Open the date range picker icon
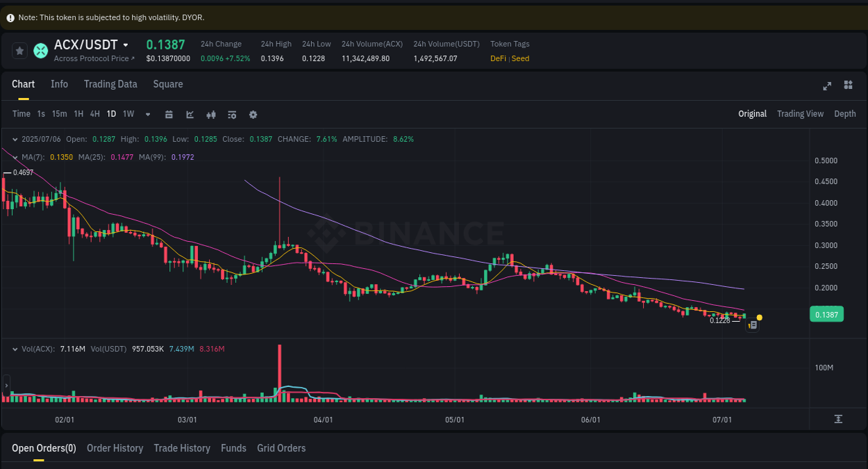This screenshot has width=868, height=469. pos(169,114)
